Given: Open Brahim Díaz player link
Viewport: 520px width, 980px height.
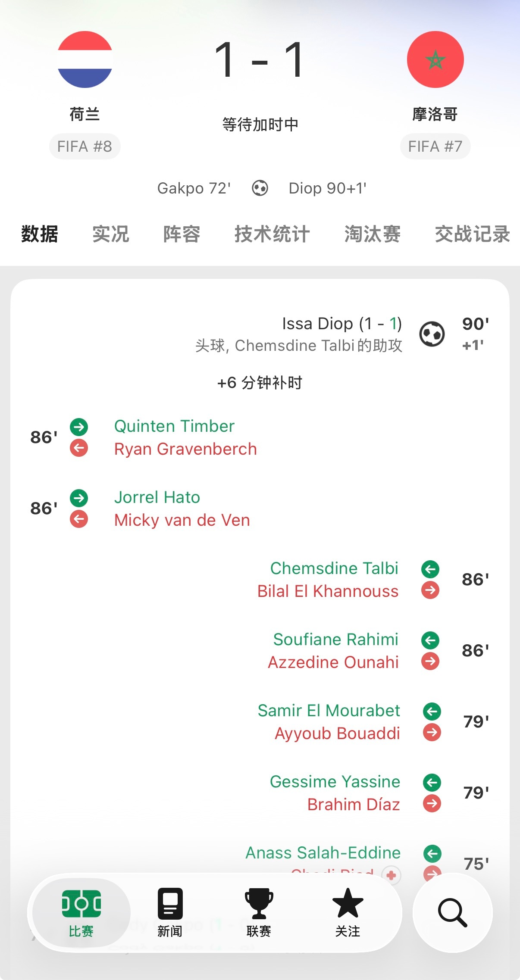Looking at the screenshot, I should 354,805.
